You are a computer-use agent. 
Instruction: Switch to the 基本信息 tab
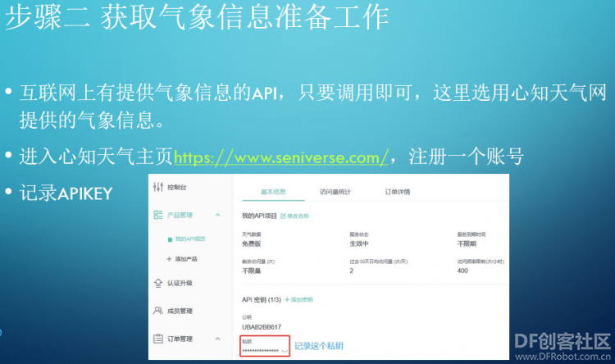273,192
